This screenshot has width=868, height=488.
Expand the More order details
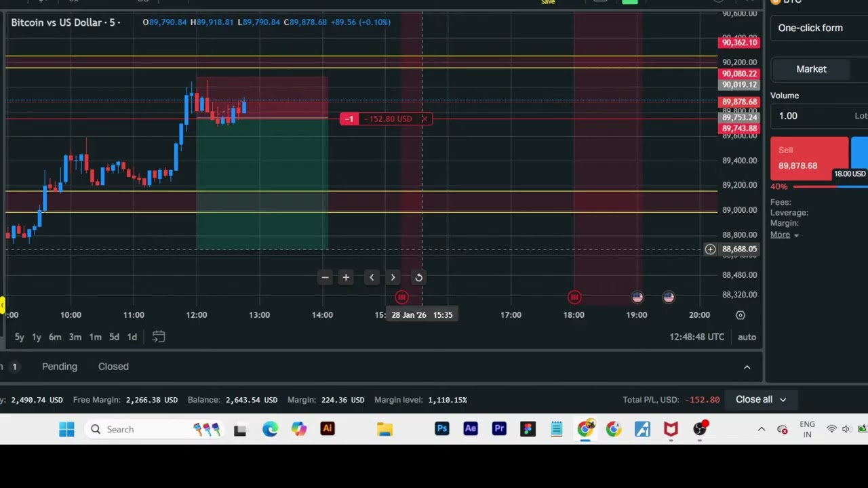click(x=785, y=235)
